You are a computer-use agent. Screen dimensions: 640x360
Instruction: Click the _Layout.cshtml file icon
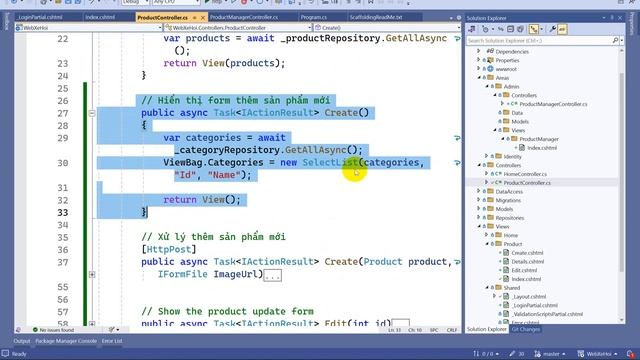pyautogui.click(x=506, y=297)
